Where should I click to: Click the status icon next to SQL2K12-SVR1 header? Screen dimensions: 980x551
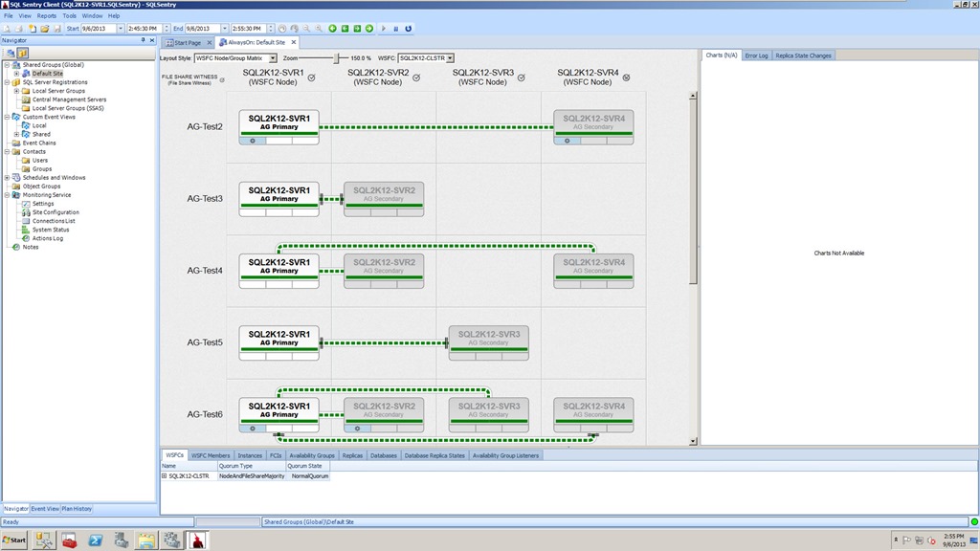click(311, 78)
